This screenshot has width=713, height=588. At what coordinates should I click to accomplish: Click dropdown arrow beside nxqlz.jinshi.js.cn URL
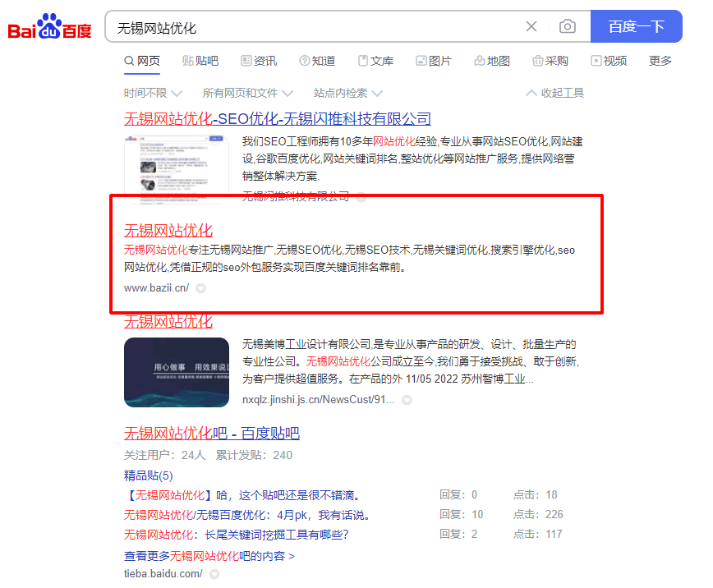pos(407,400)
